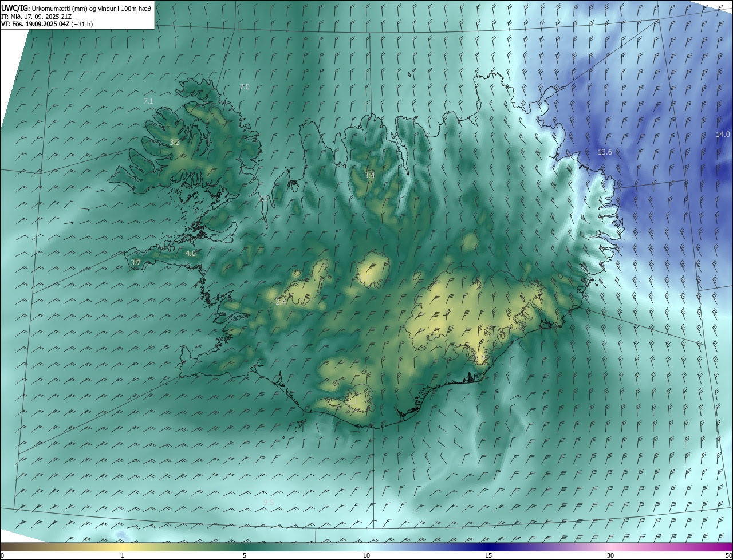Click the colour scale tick label '30'
Screen dimensions: 733x560
pos(610,555)
